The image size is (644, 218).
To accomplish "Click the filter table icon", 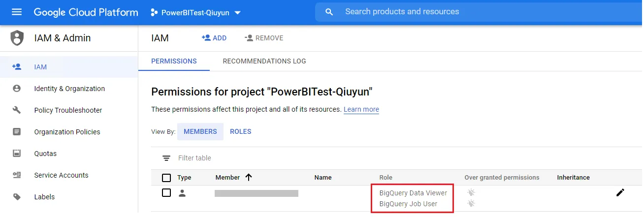I will pyautogui.click(x=166, y=158).
